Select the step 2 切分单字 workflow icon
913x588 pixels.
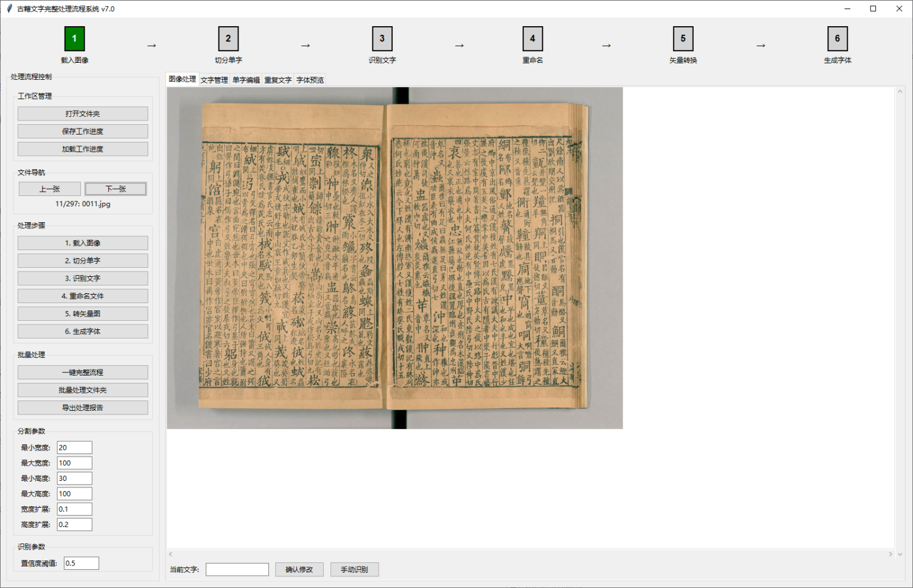(x=228, y=38)
